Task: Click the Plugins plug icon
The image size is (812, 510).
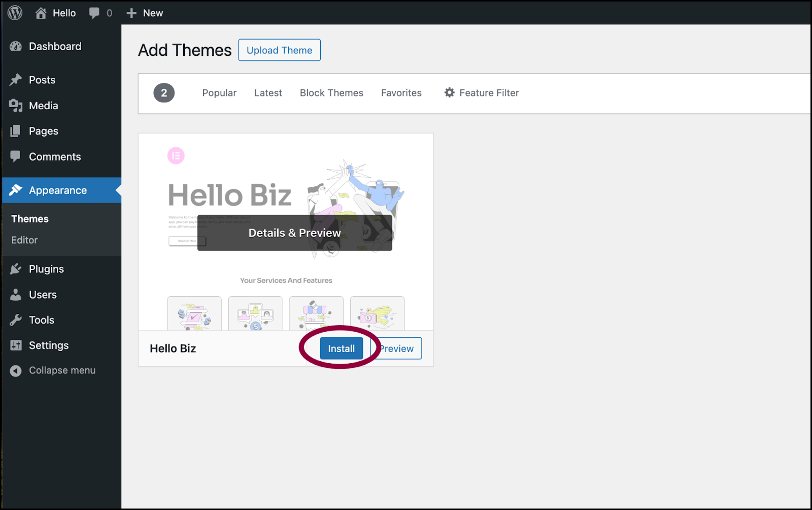Action: [x=16, y=269]
